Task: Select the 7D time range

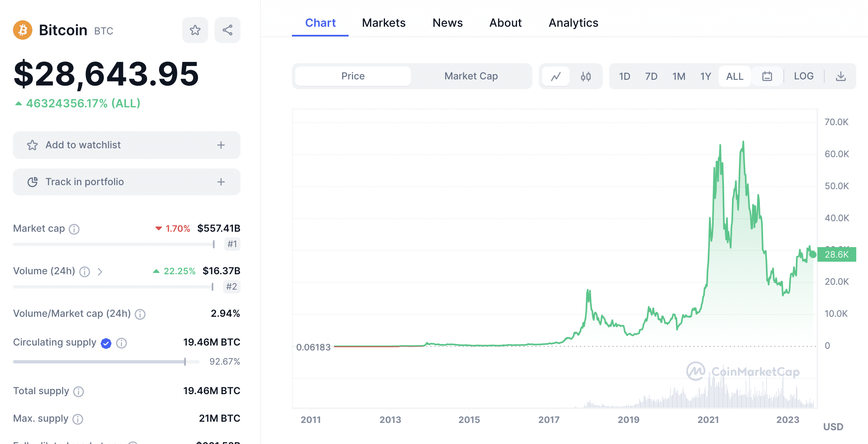Action: [x=651, y=76]
